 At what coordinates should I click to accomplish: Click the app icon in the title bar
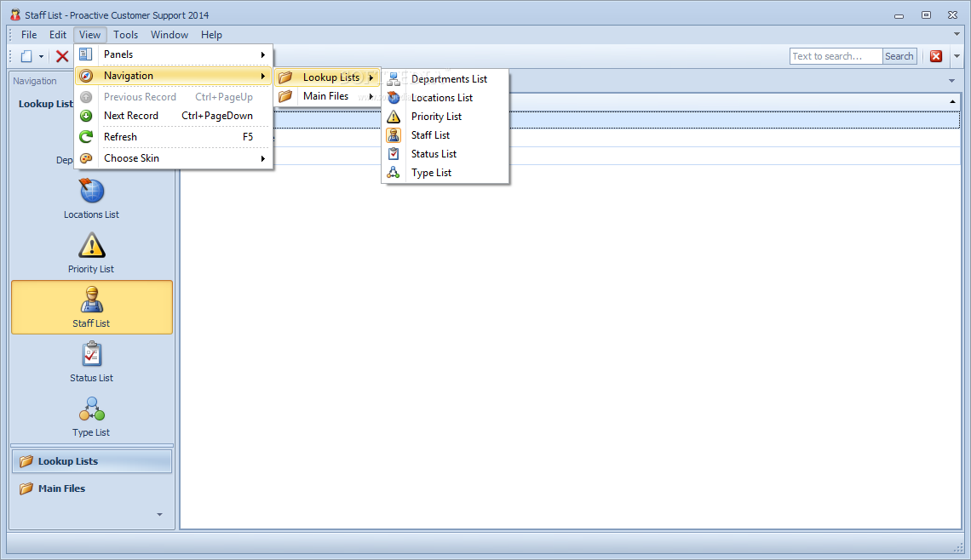point(14,14)
